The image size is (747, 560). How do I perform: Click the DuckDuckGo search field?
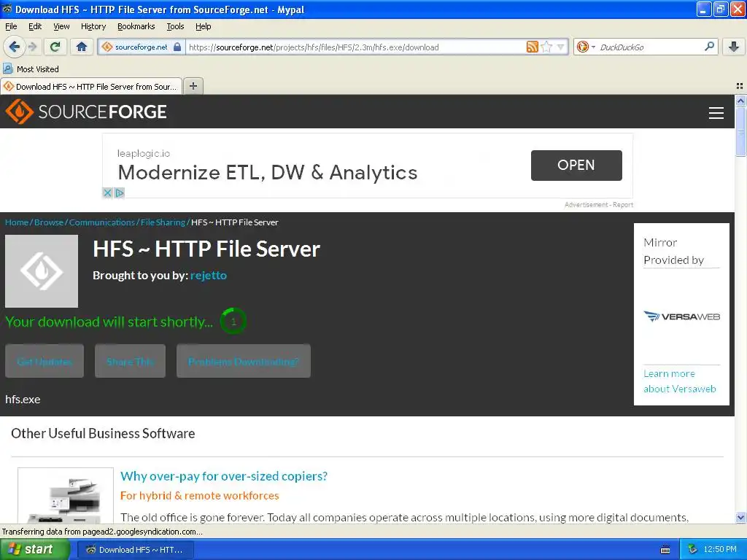pos(650,47)
